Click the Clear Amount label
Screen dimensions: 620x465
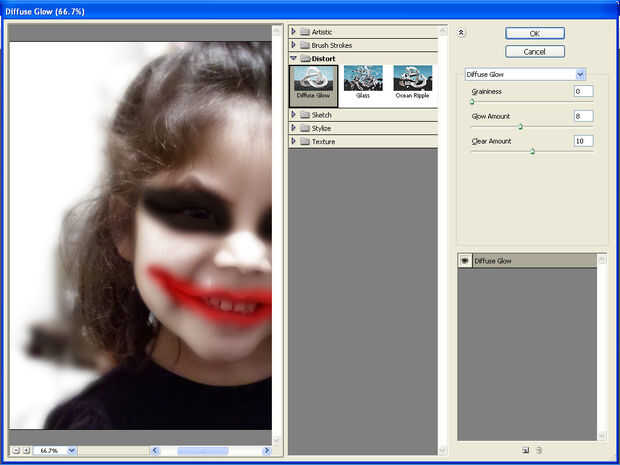tap(491, 141)
